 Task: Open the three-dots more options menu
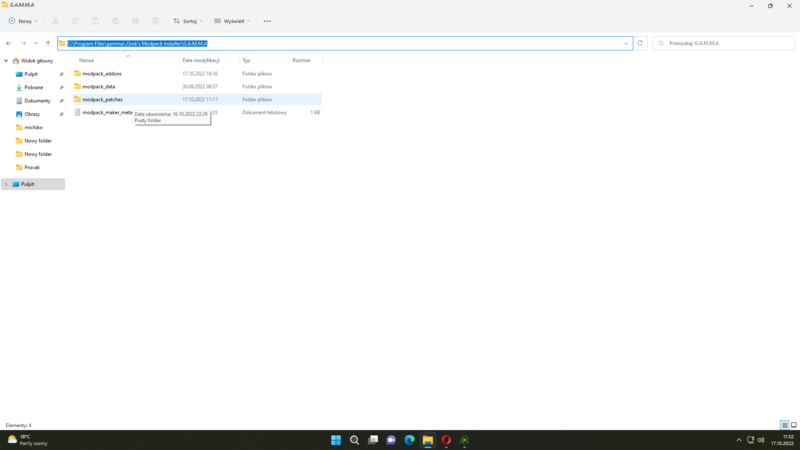tap(267, 21)
